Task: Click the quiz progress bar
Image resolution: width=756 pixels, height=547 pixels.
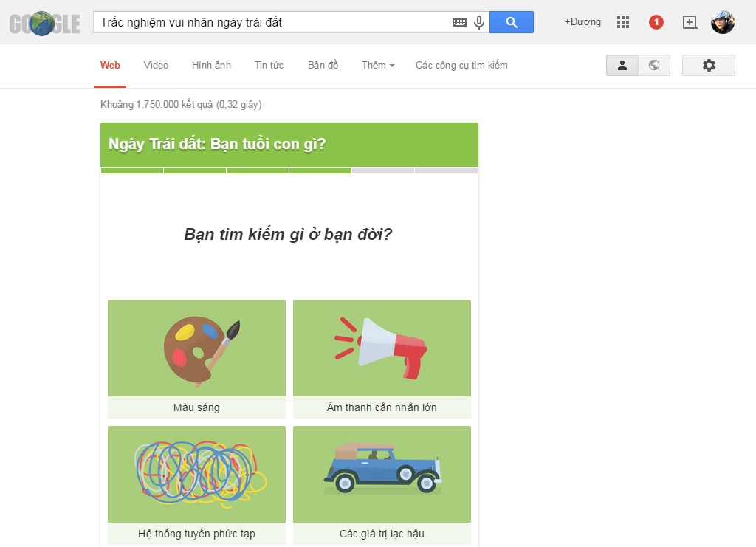Action: point(289,171)
